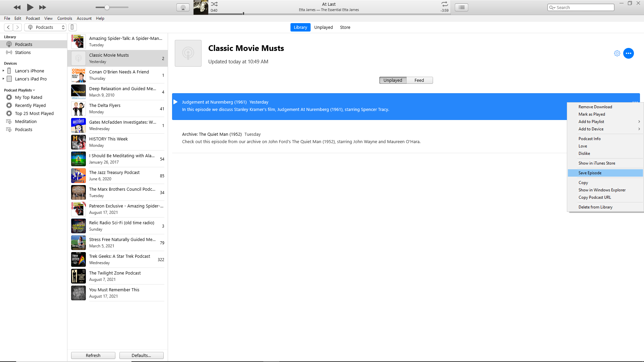Select The Marx Brothers Council artwork
Screen dimensions: 644x362
[78, 192]
